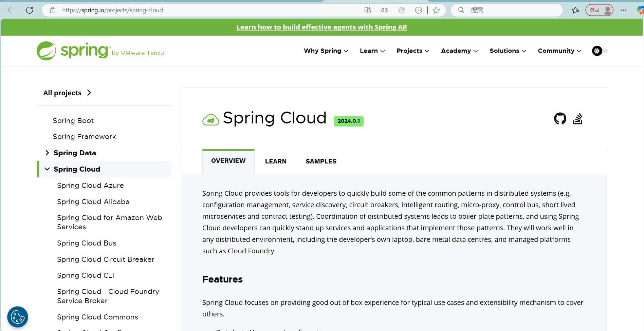Image resolution: width=644 pixels, height=331 pixels.
Task: Expand the Projects navigation menu
Action: coord(413,51)
